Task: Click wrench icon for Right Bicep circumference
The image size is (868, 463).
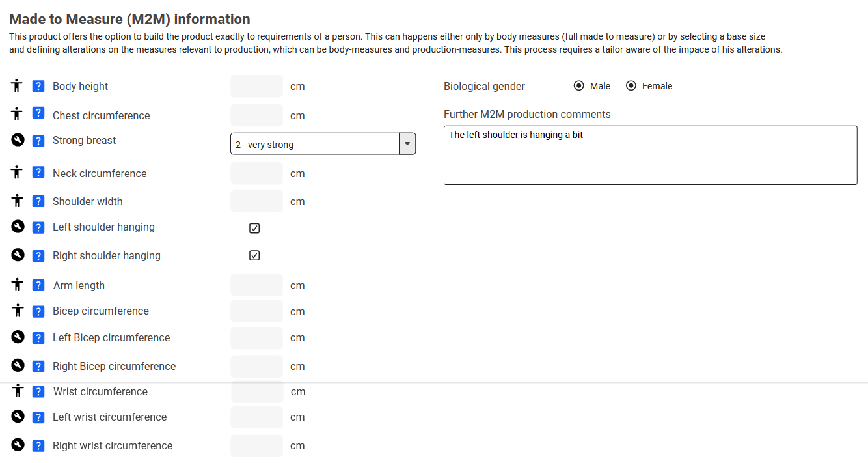Action: coord(18,365)
